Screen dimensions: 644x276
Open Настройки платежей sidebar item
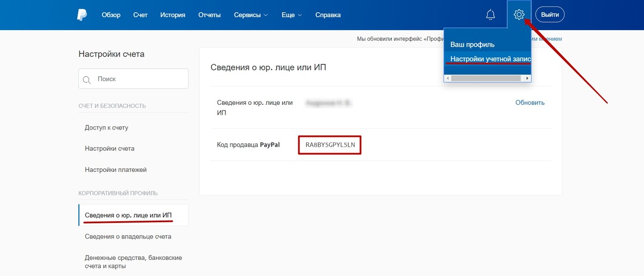[115, 170]
